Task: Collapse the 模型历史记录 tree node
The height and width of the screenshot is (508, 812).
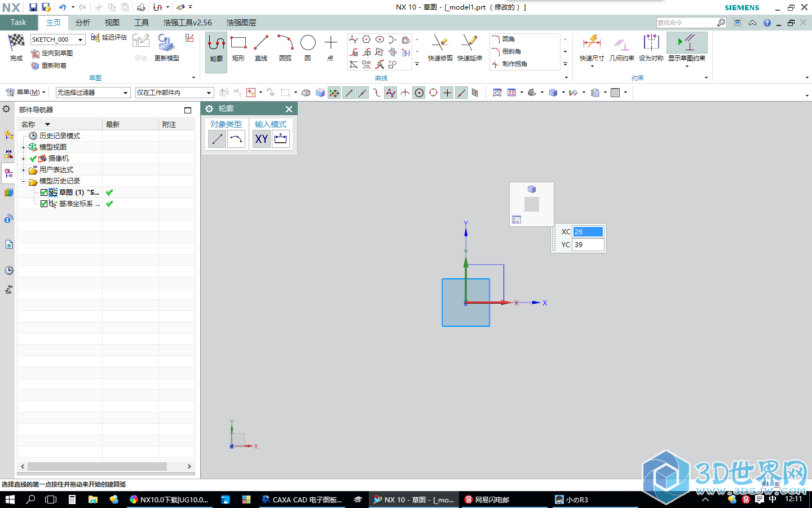Action: coord(24,181)
